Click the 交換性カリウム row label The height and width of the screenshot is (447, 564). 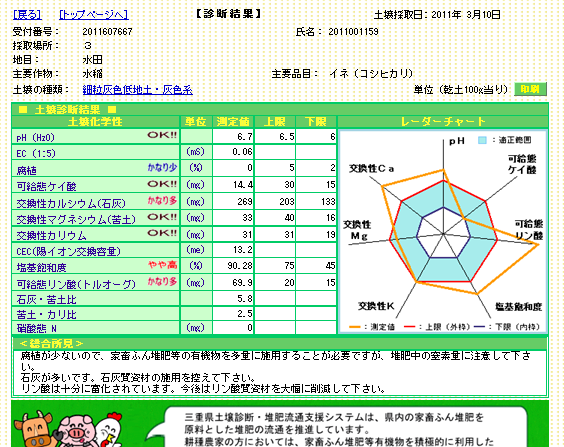click(x=51, y=236)
